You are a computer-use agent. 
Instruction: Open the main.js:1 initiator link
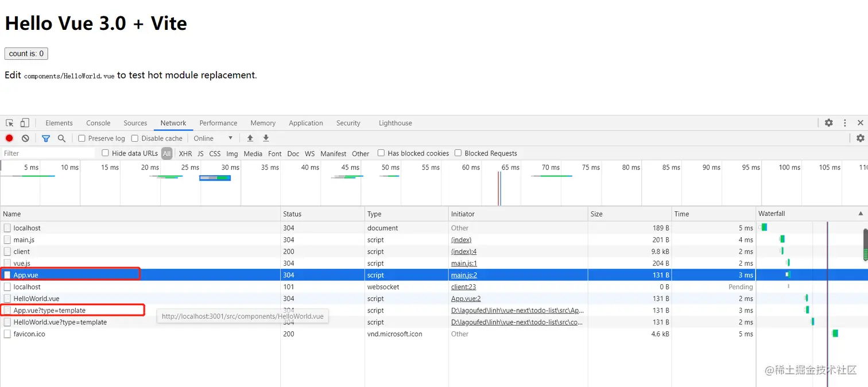click(464, 264)
